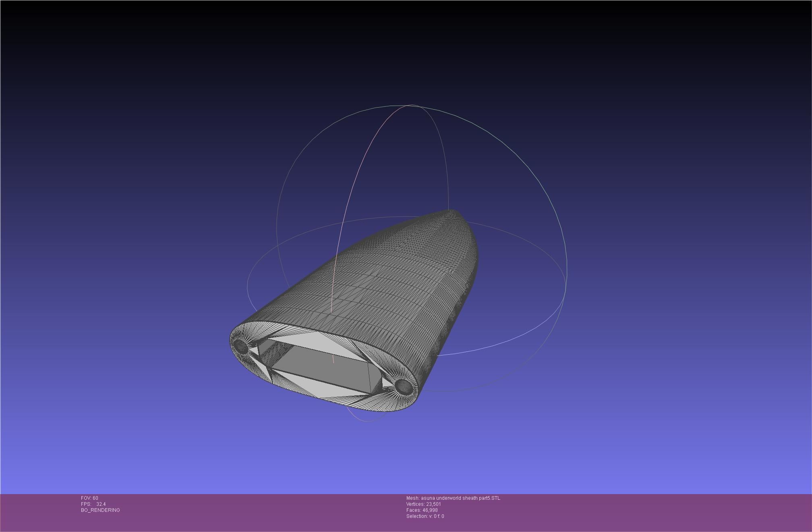
Task: Click the Vertices: 23,501 count
Action: click(x=423, y=504)
